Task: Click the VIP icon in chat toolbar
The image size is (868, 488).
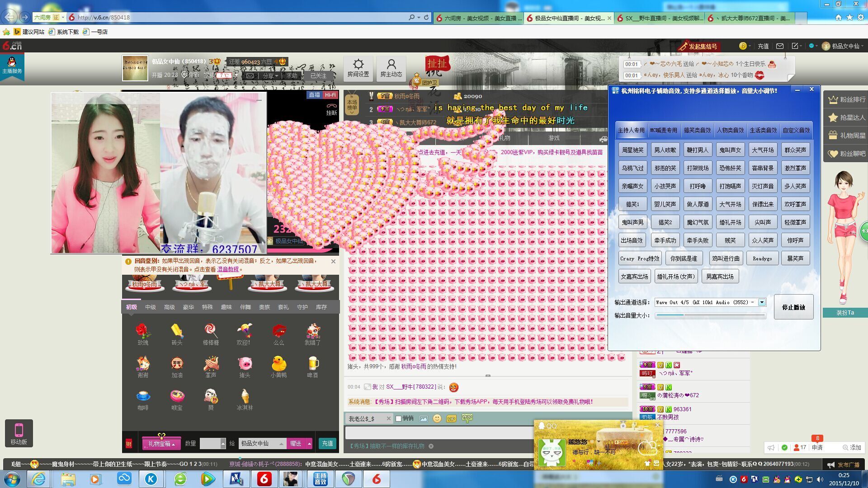Action: (451, 418)
